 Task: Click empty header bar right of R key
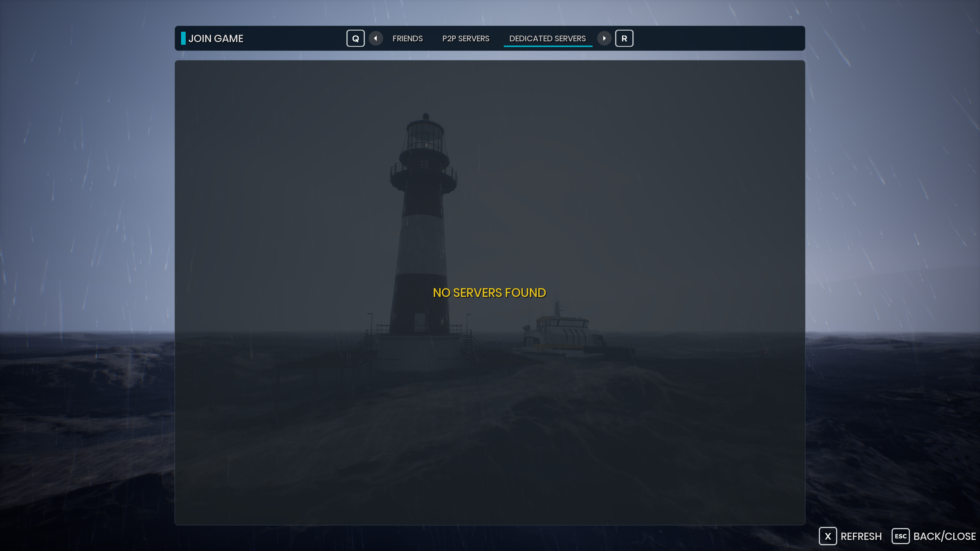tap(720, 38)
